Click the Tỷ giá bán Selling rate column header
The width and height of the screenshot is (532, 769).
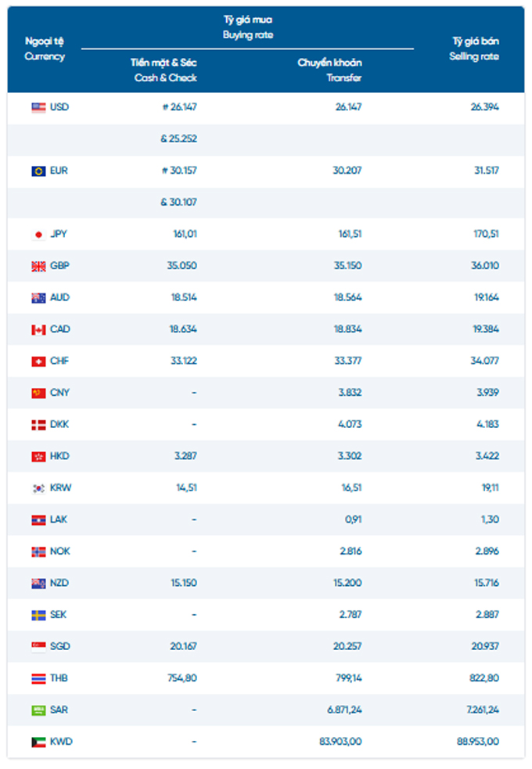(474, 49)
